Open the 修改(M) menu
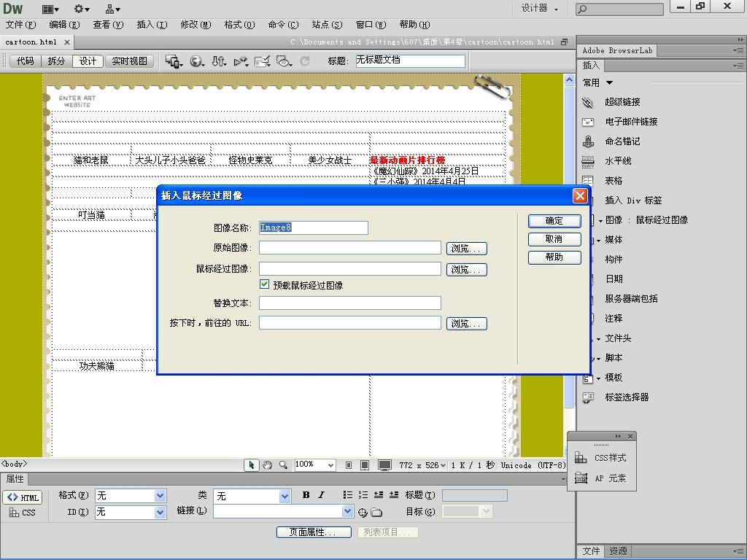This screenshot has width=747, height=560. click(x=196, y=25)
